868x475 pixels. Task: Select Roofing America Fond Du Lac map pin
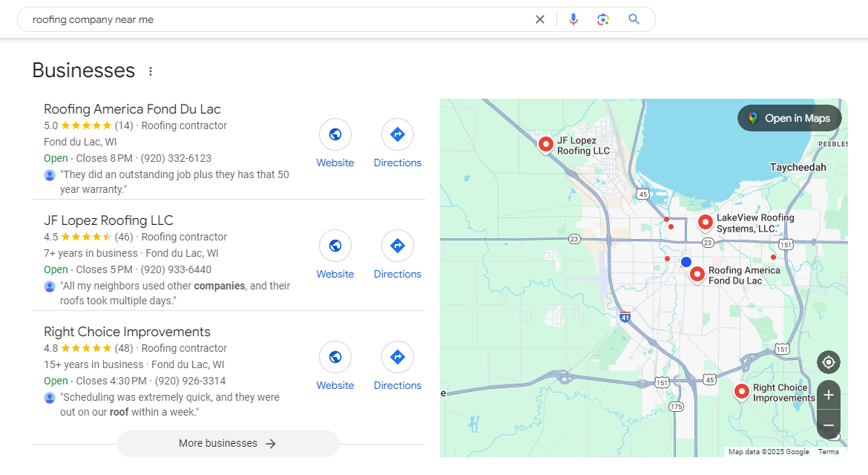click(697, 274)
